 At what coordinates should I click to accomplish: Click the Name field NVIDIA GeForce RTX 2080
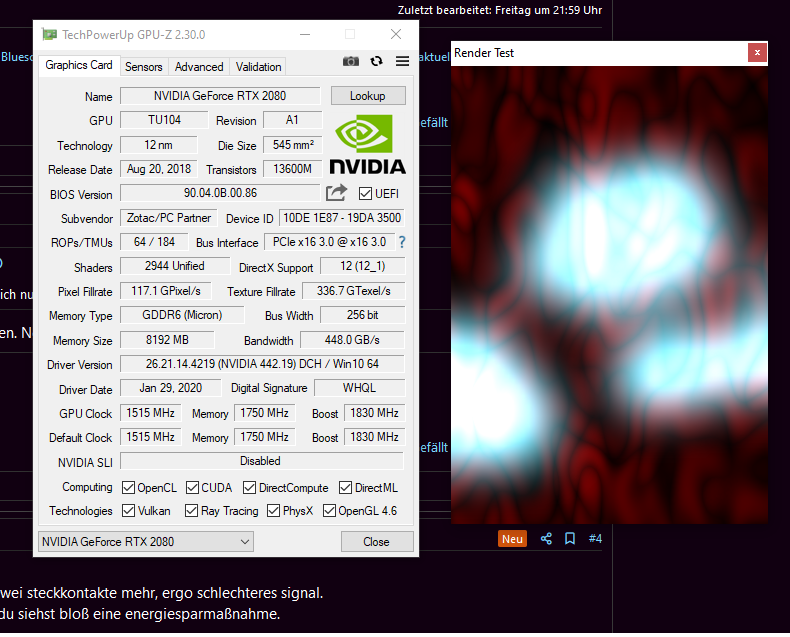click(220, 96)
